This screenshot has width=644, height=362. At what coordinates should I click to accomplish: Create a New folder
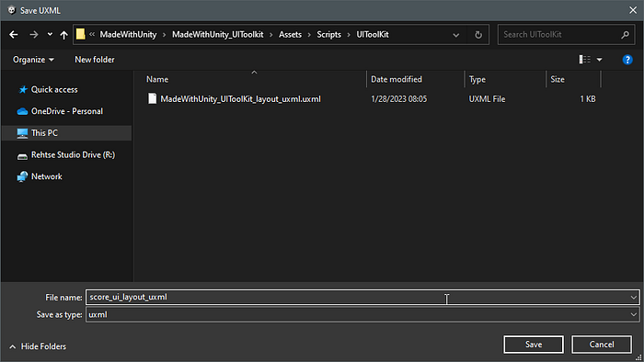(95, 60)
